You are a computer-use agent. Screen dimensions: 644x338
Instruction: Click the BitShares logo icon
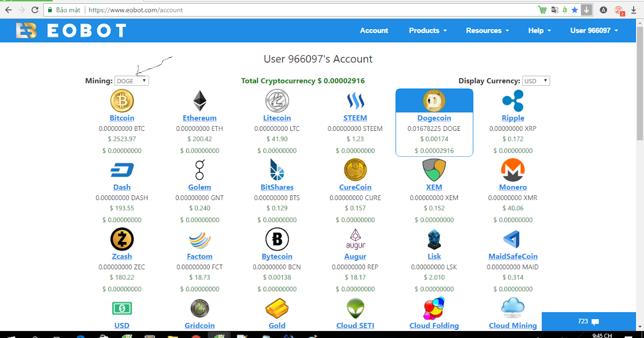277,170
